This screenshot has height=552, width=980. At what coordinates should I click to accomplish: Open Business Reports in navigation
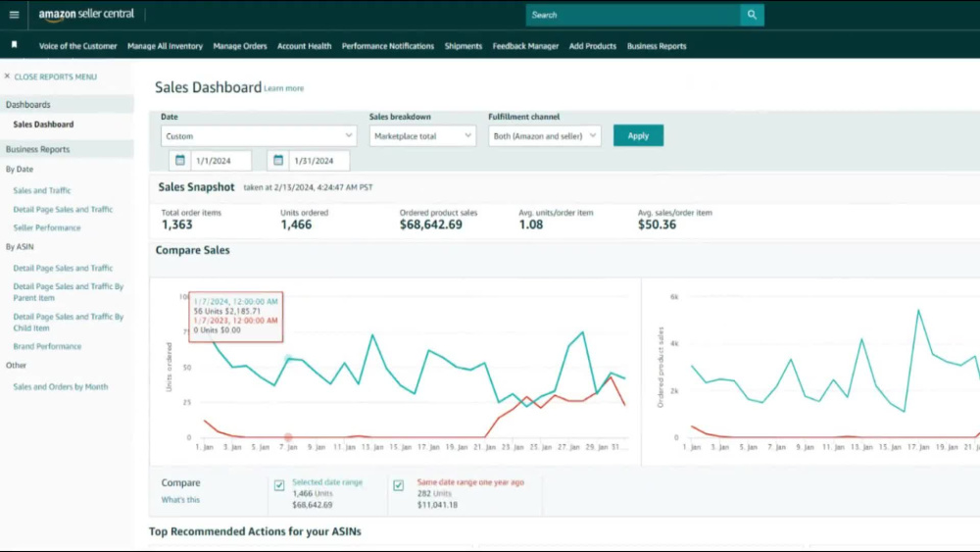(657, 46)
